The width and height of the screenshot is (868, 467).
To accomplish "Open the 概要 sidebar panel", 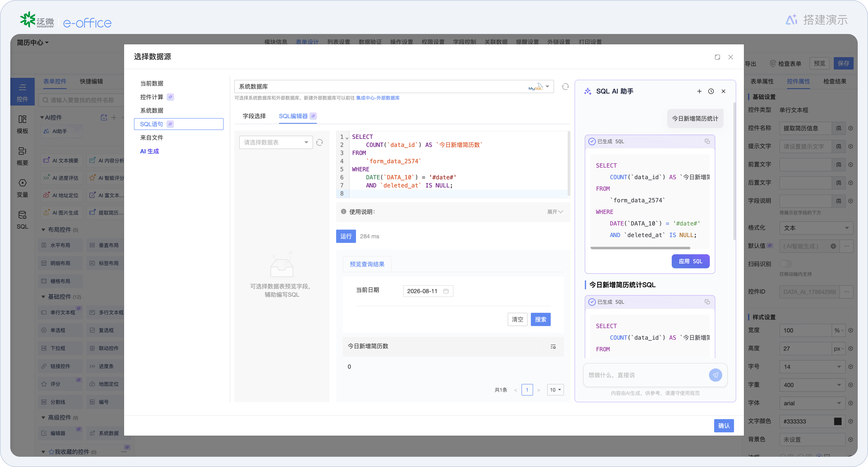I will coord(22,156).
